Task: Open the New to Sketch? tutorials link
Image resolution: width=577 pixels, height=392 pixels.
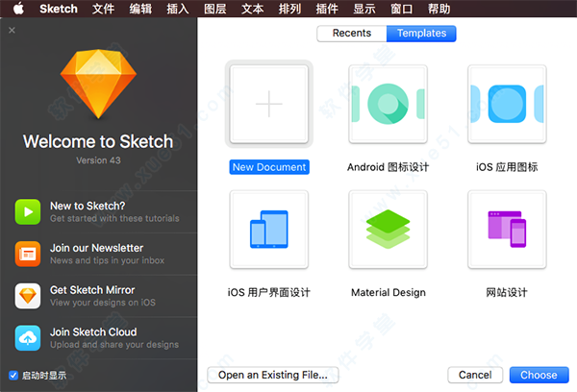Action: (88, 206)
